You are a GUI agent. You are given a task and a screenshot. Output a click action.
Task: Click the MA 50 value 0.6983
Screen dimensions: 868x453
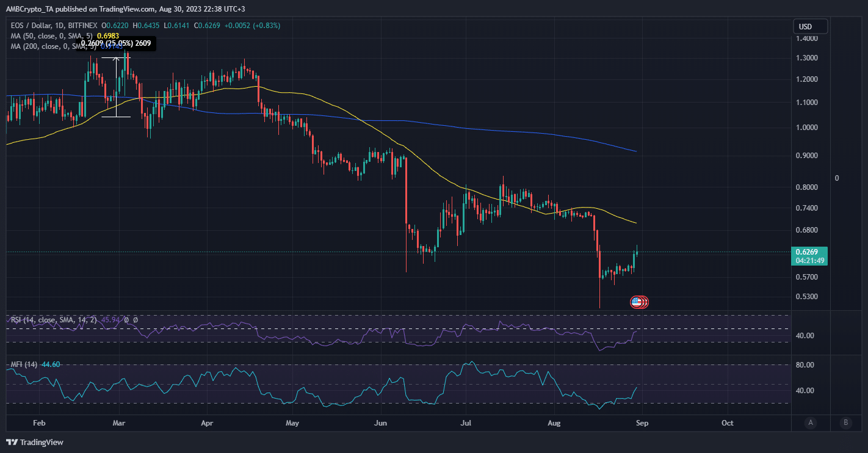(x=108, y=36)
